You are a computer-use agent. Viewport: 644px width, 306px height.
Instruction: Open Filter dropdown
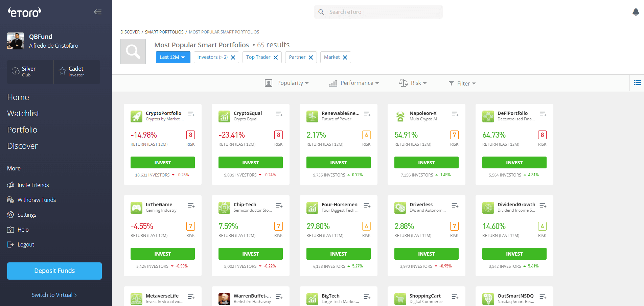(462, 83)
